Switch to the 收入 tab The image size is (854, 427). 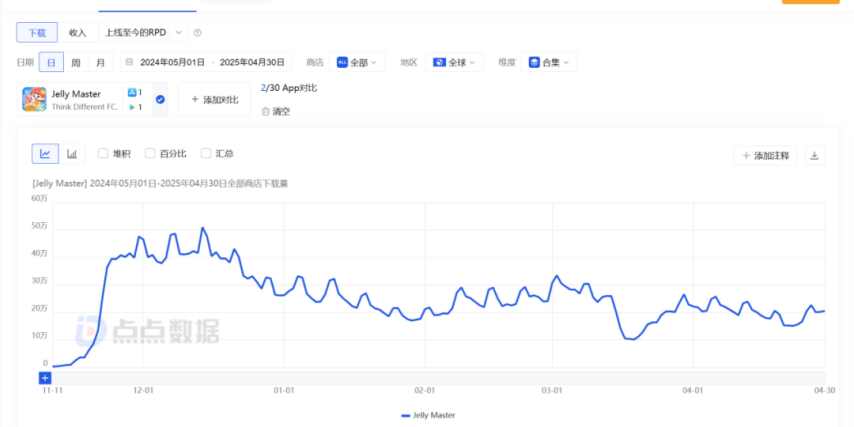(78, 33)
